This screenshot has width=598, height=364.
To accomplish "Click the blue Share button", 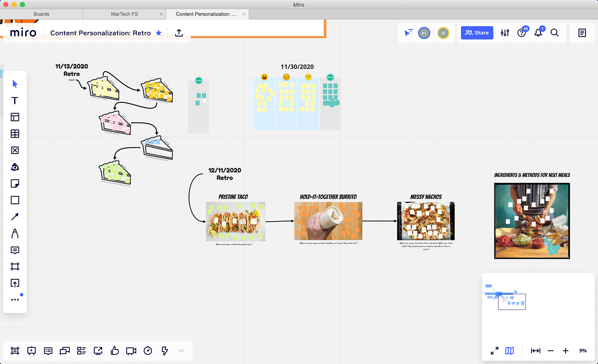I will (x=477, y=33).
